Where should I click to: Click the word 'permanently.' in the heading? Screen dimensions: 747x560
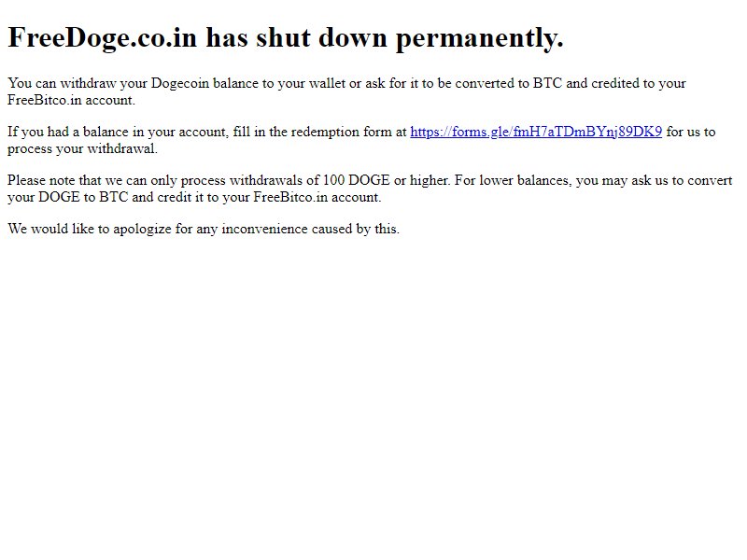point(480,37)
